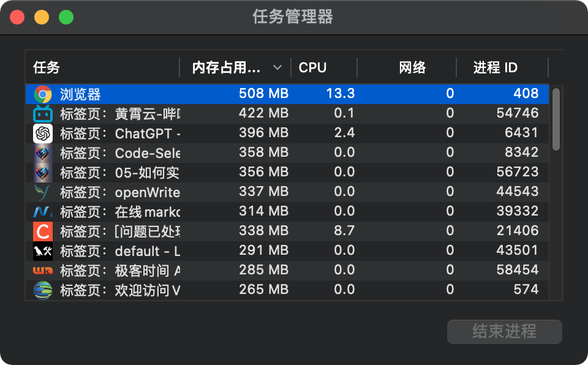Click the Bilibili tab icon
588x365 pixels.
[43, 113]
